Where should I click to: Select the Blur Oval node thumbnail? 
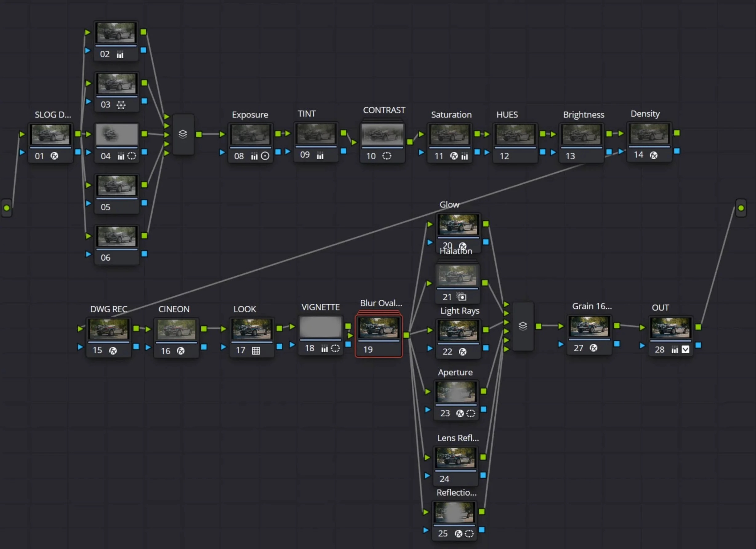pos(379,327)
